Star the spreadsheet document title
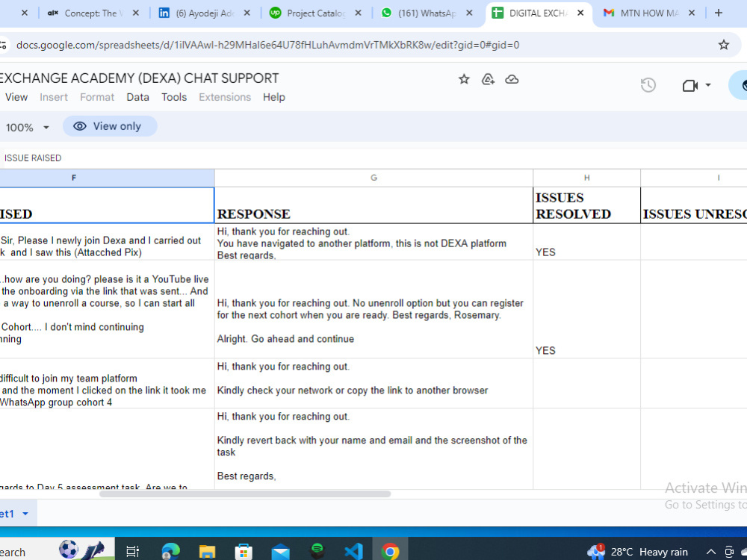 pyautogui.click(x=464, y=79)
